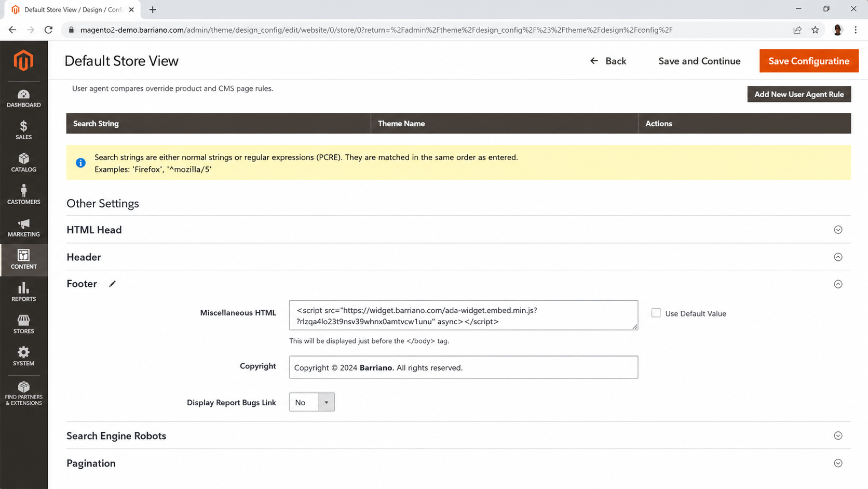868x489 pixels.
Task: Click the Footer pencil edit icon
Action: click(x=112, y=284)
